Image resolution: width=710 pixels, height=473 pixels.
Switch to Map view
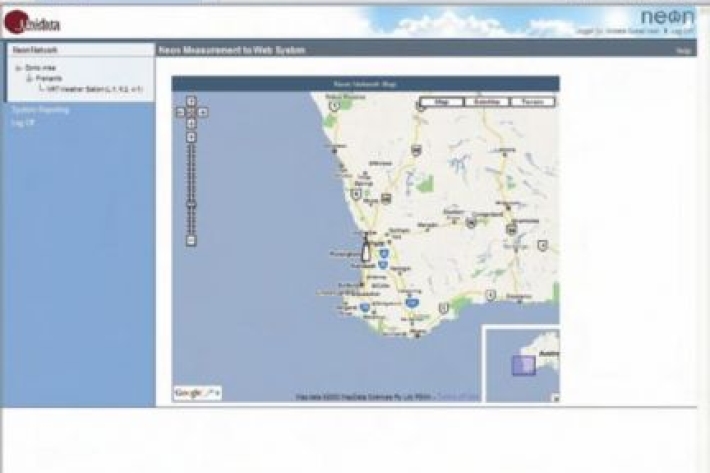pos(441,102)
